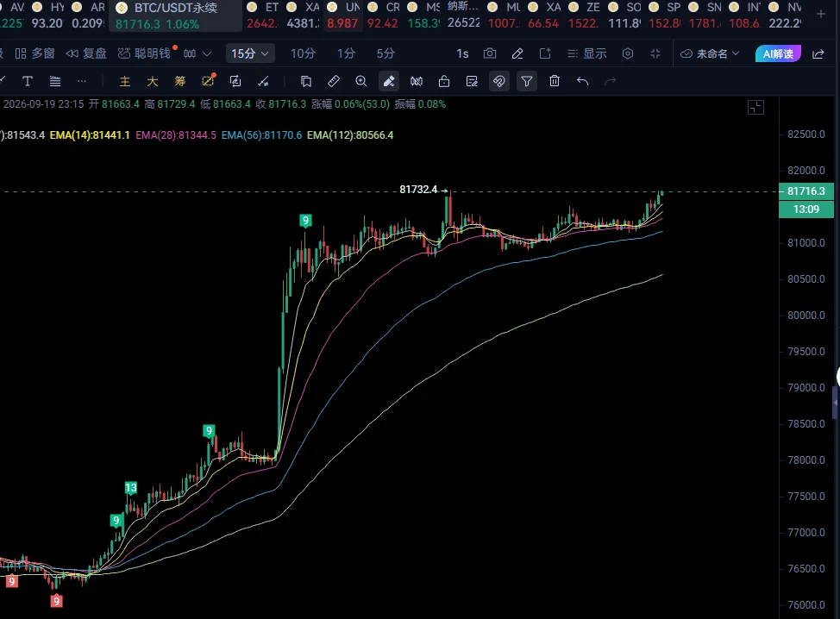Click the undo arrow

(x=582, y=81)
